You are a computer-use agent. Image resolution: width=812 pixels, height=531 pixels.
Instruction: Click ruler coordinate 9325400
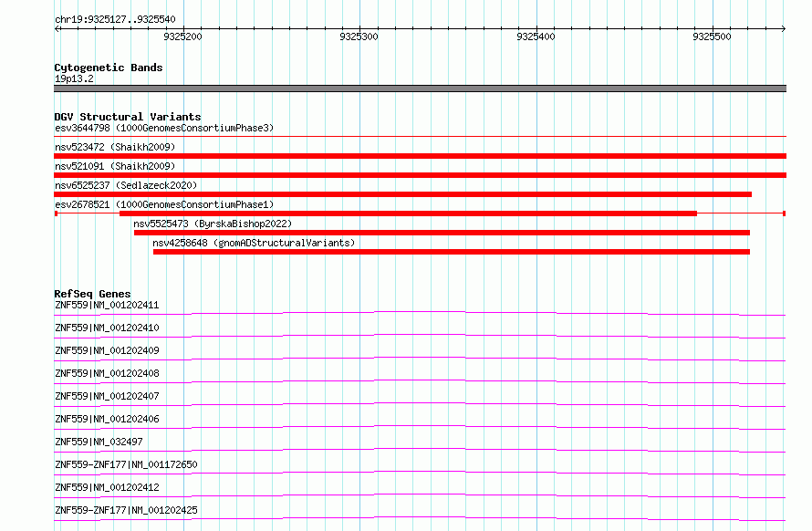coord(536,36)
